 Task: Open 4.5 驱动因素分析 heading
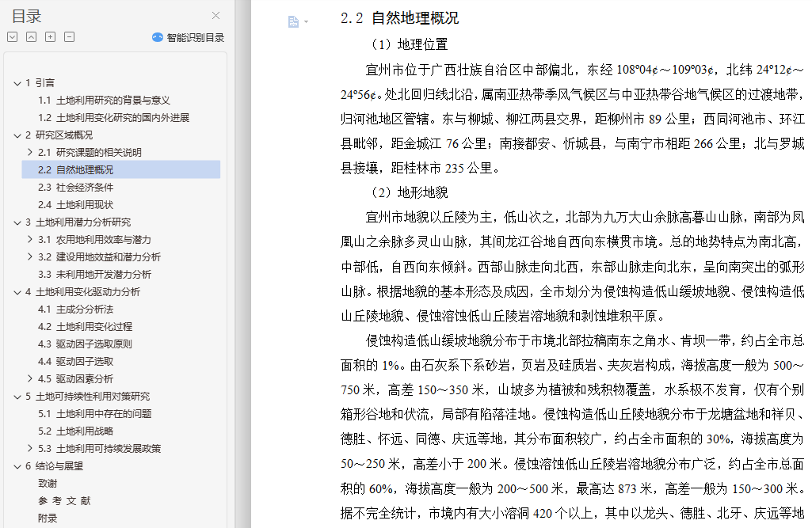coord(75,379)
